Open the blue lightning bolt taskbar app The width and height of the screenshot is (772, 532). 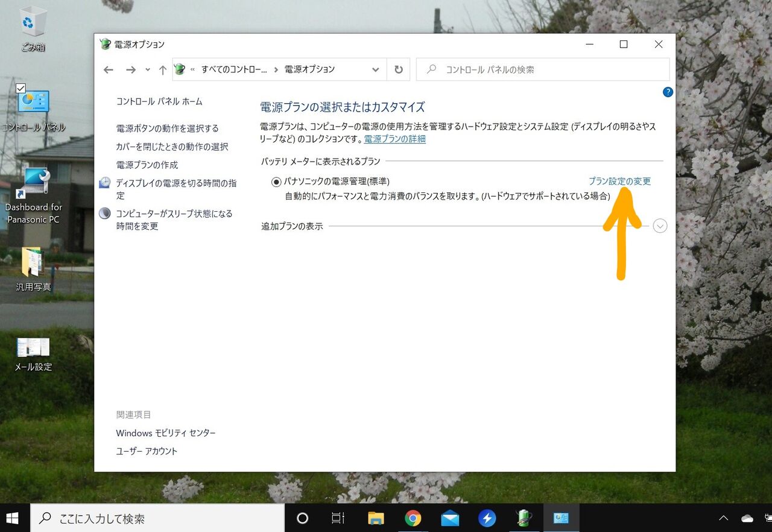(x=487, y=518)
